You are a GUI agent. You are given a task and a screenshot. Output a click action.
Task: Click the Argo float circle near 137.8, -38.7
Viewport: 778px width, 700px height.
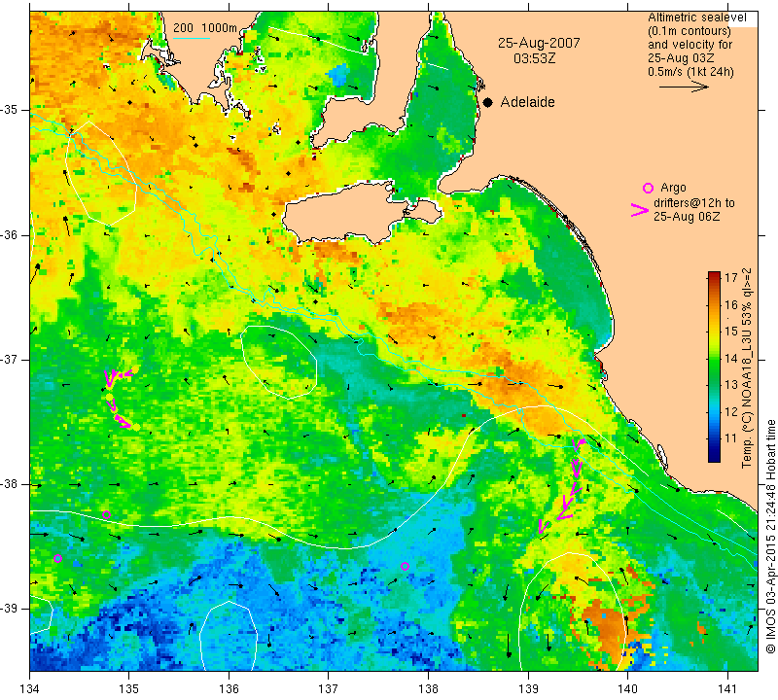click(x=405, y=566)
